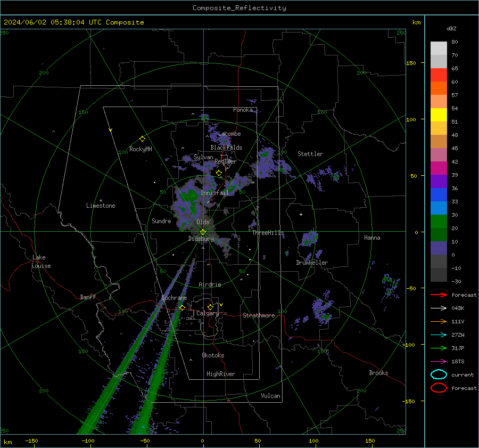
Task: Click the Didsbury city label
Action: pos(201,239)
